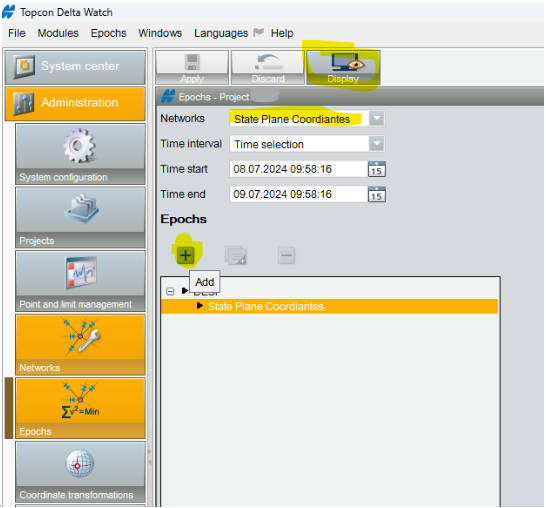
Task: Click the Time selection combo box value
Action: [299, 144]
